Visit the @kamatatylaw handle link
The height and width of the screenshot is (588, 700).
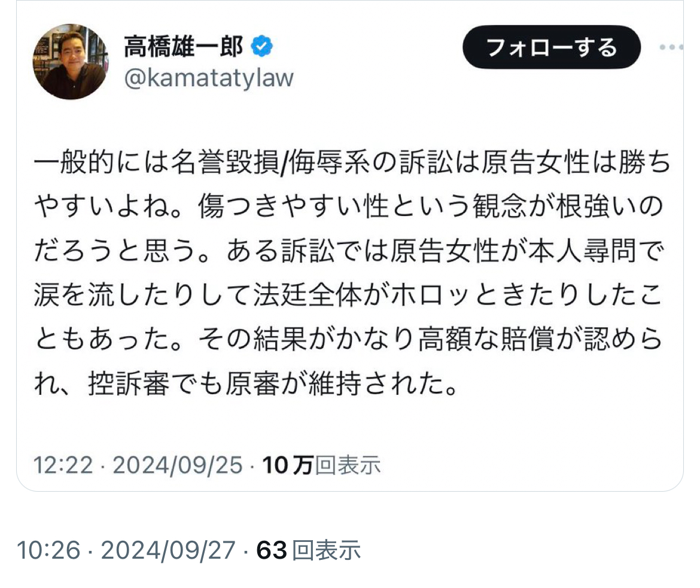[x=209, y=78]
